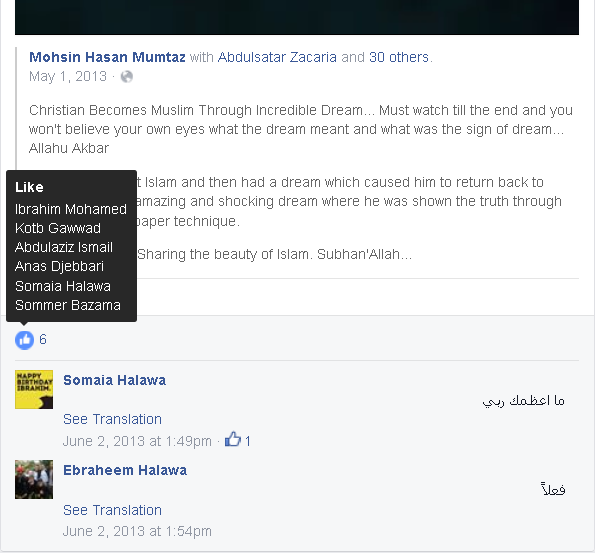See Translation for Somaia's comment
This screenshot has width=595, height=553.
[112, 419]
